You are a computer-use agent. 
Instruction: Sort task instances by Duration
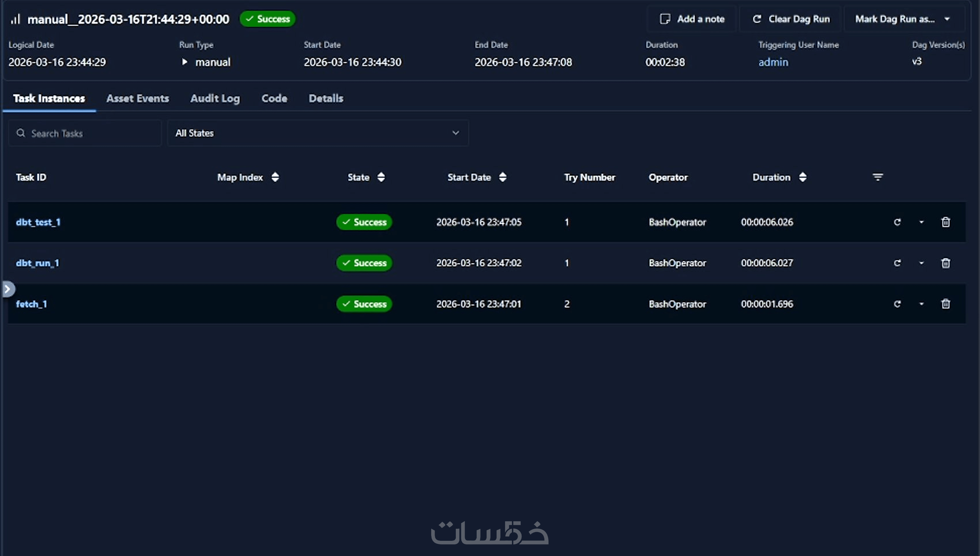pos(802,177)
